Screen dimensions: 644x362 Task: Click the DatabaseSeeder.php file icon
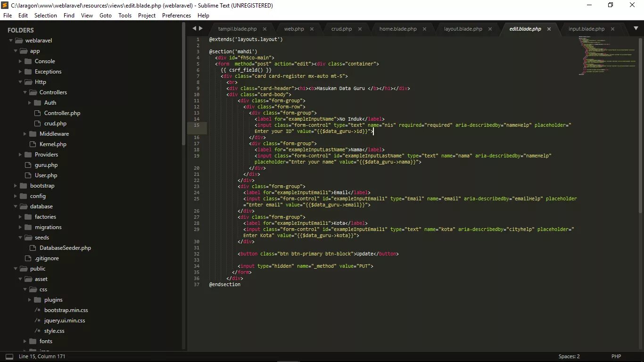33,248
